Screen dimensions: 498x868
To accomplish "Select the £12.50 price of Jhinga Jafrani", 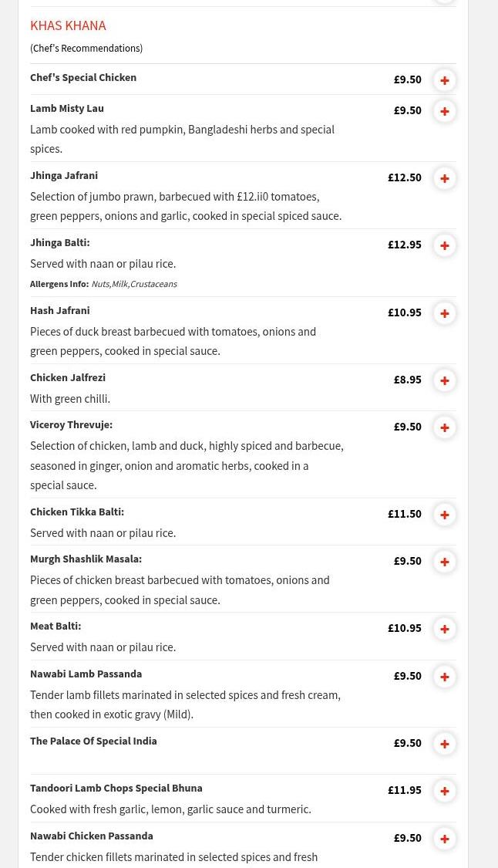I will click(404, 177).
